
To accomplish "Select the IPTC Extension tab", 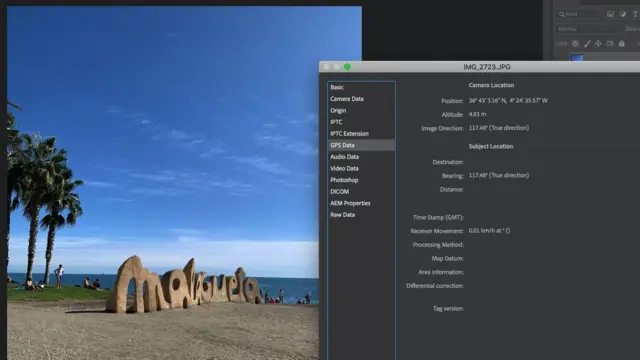I will 361,133.
